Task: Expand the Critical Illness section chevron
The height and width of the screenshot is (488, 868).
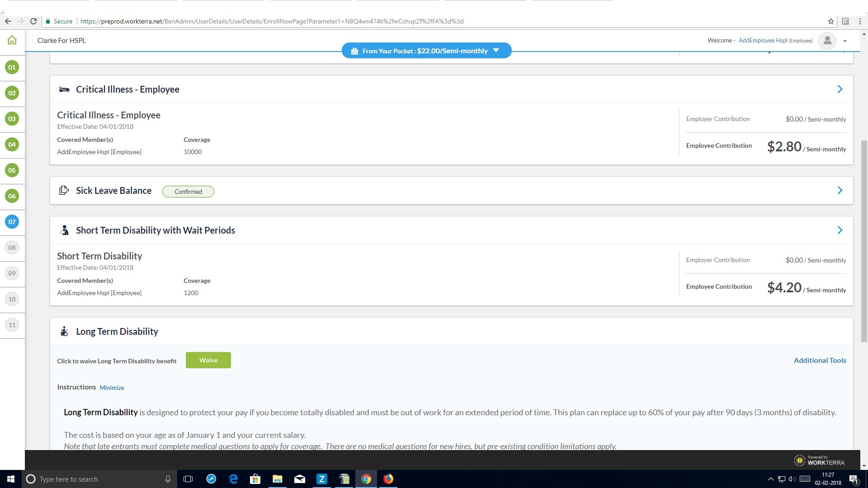Action: (840, 89)
